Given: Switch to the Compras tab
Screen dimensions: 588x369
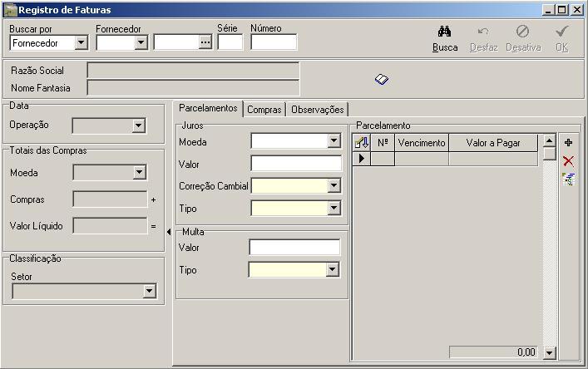Looking at the screenshot, I should [264, 110].
